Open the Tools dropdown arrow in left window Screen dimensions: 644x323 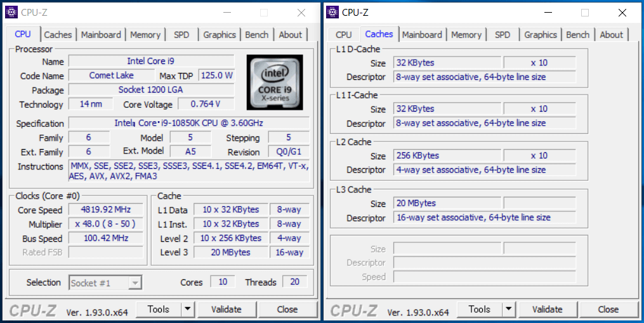point(187,310)
